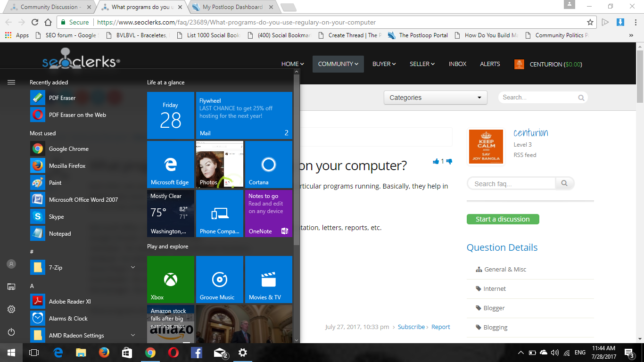Viewport: 644px width, 362px height.
Task: Open the Categories dropdown
Action: (435, 98)
